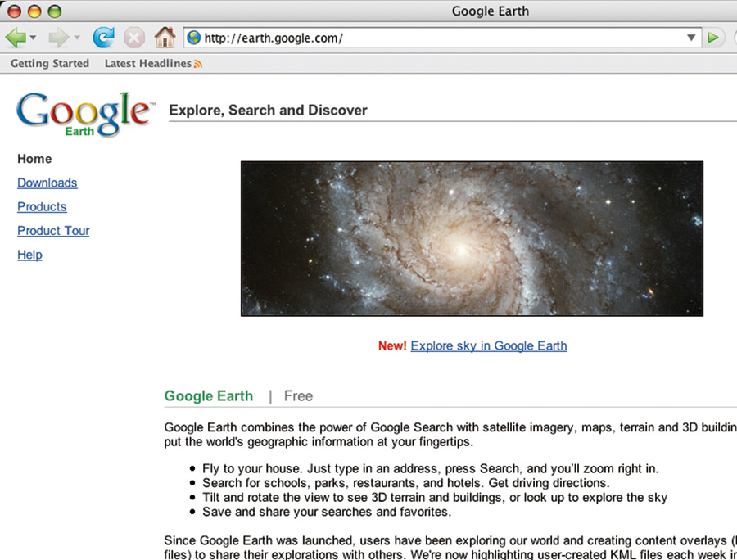Open the Getting Started bookmark
This screenshot has width=737, height=560.
pyautogui.click(x=50, y=63)
